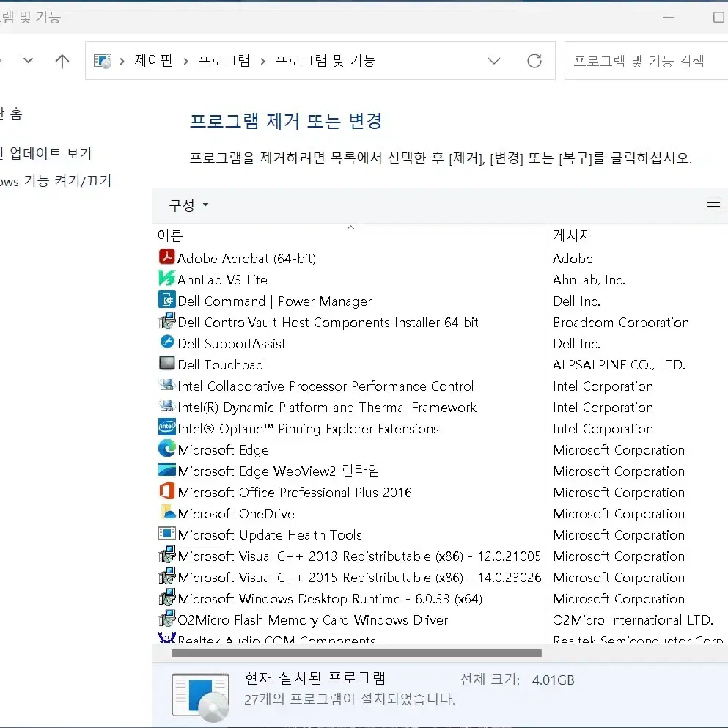Viewport: 728px width, 728px height.
Task: Click the Intel Optane Pinning Explorer Extensions icon
Action: click(x=166, y=427)
